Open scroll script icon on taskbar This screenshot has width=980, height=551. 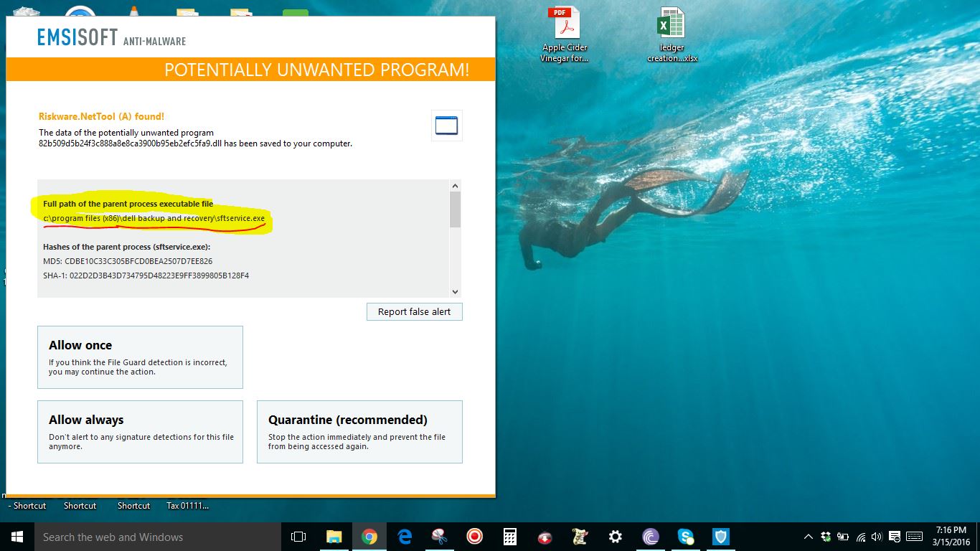pyautogui.click(x=580, y=537)
